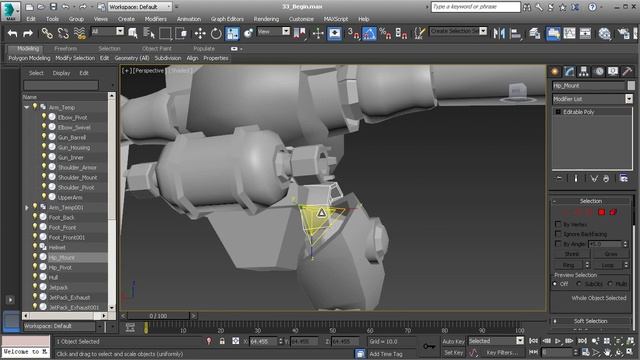640x360 pixels.
Task: Open the Material Editor icon
Action: (x=604, y=33)
